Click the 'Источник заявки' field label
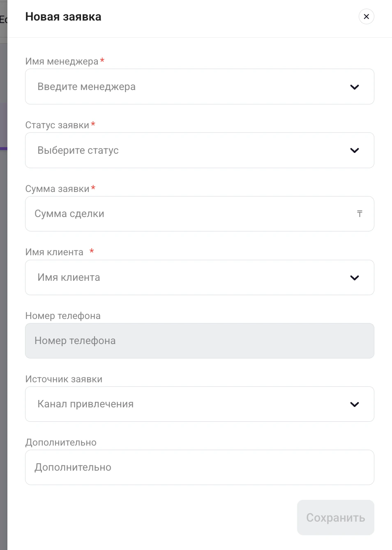Viewport: 392px width, 550px height. coord(64,379)
